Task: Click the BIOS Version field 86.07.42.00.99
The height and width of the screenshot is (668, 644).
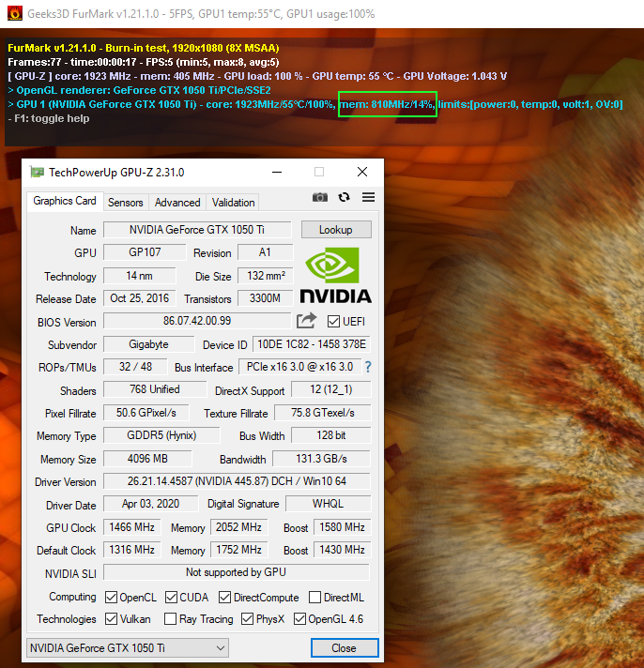Action: coord(197,321)
